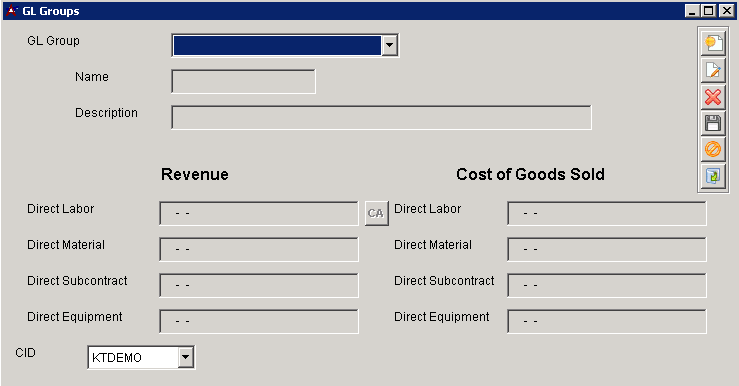Click the Description text field
739x386 pixels.
[381, 117]
